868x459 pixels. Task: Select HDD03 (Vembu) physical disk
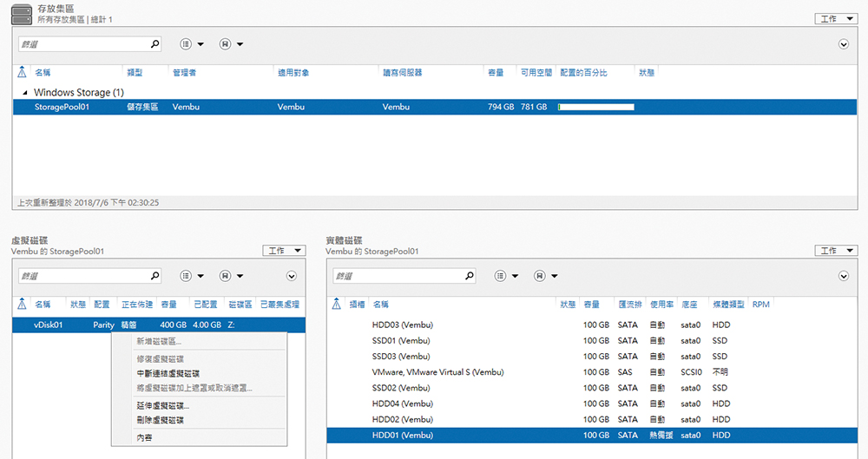[592, 325]
